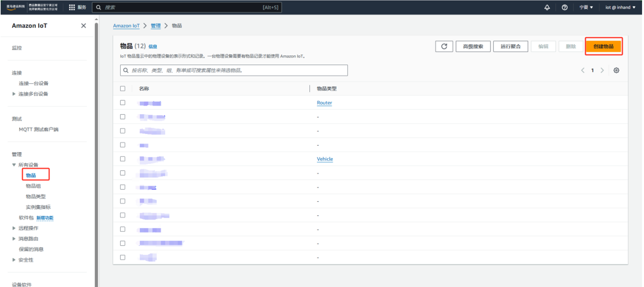
Task: Check the second thing row checkbox
Action: (123, 117)
